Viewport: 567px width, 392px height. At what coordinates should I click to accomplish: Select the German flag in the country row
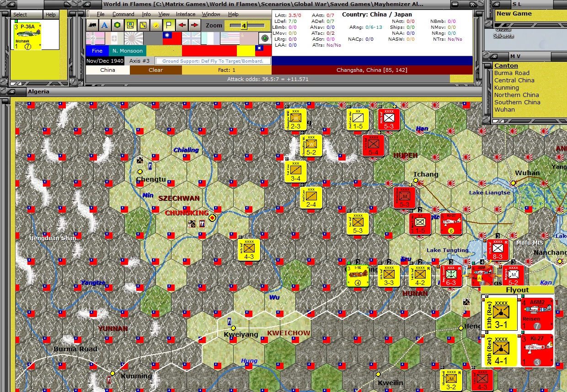(95, 38)
